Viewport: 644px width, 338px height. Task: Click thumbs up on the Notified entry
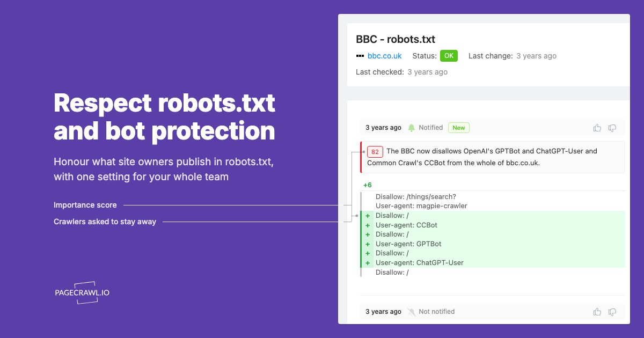coord(597,128)
